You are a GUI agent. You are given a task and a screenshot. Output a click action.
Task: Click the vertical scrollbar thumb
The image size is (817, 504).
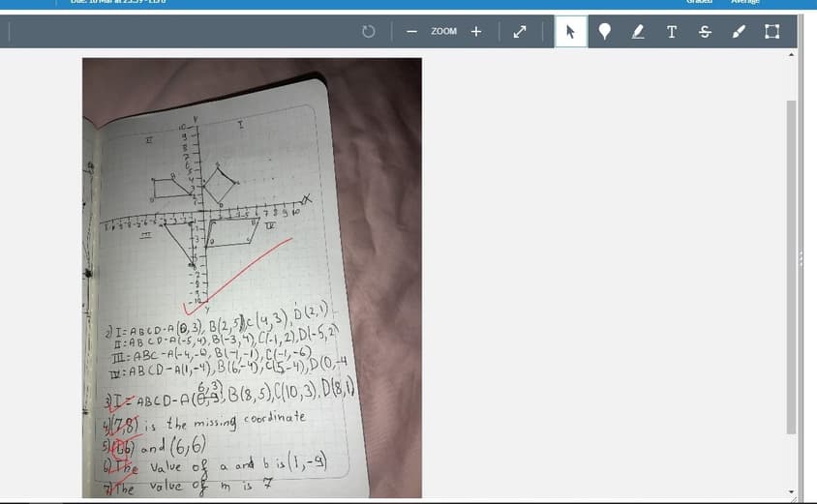791,267
